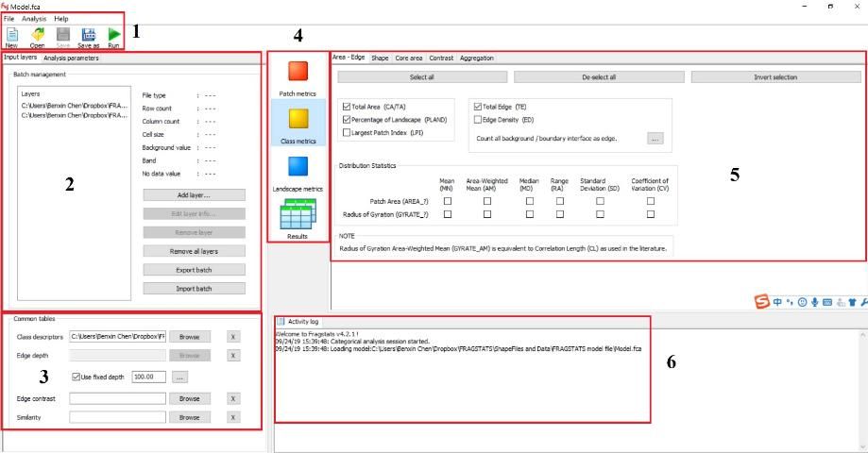This screenshot has height=453, width=868.
Task: Toggle the Use fixed depth checkbox
Action: click(x=77, y=377)
